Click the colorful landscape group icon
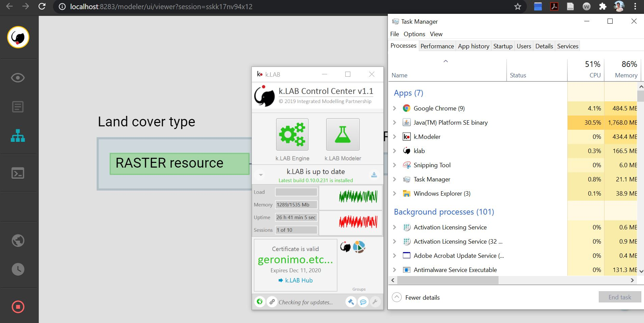The height and width of the screenshot is (323, 644). point(359,247)
